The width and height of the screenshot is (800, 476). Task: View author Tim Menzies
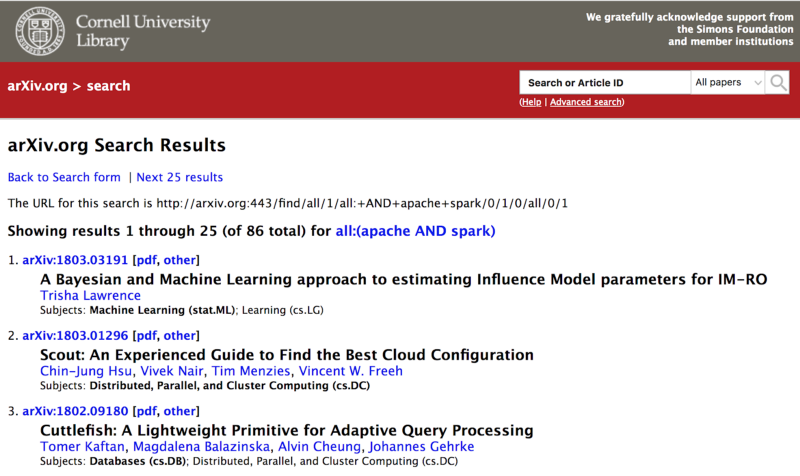251,371
